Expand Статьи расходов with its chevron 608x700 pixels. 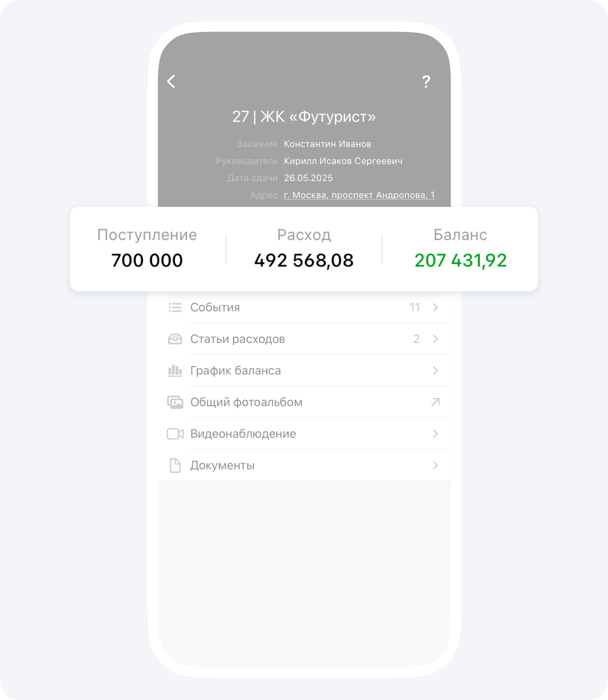(x=435, y=339)
